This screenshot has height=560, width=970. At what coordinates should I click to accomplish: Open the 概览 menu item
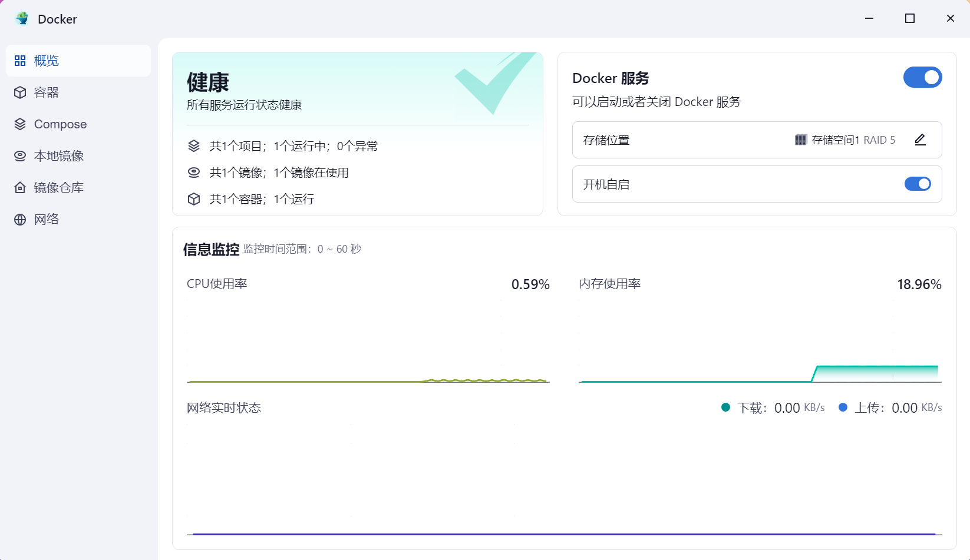pos(78,61)
